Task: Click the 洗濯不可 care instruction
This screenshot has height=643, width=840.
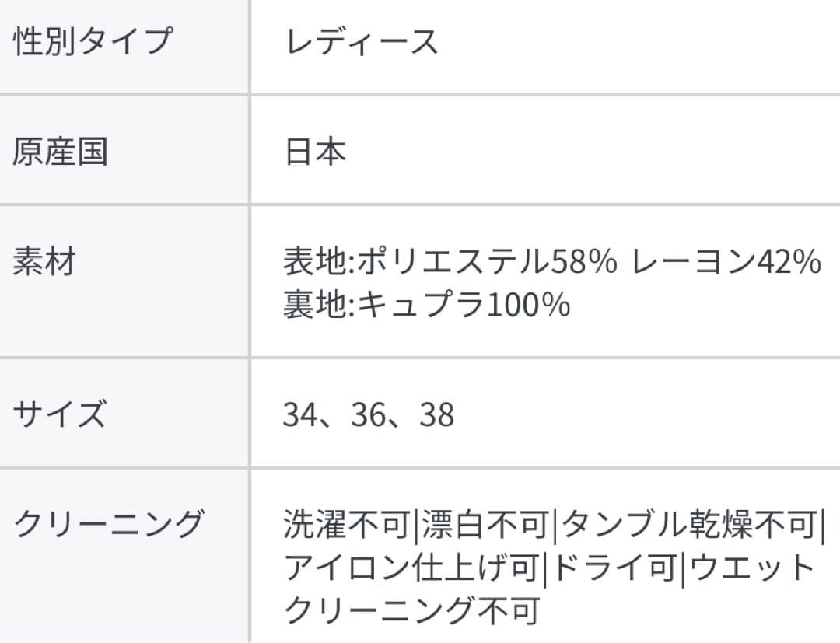Action: coord(346,526)
